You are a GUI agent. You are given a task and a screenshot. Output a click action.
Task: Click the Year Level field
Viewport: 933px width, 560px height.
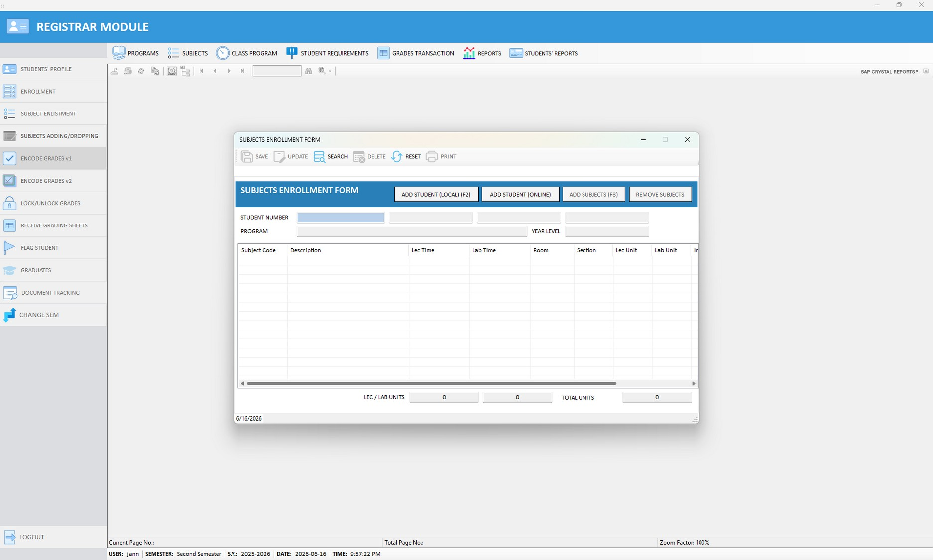[x=607, y=231]
